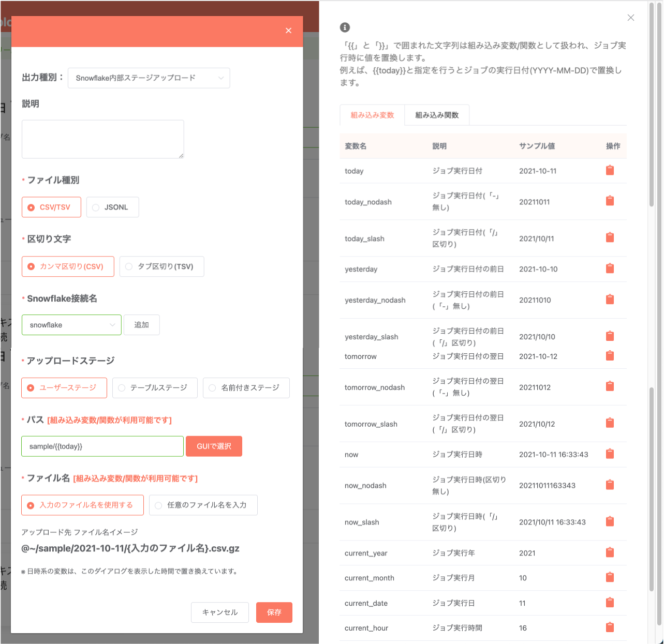Click the 操作 column header
This screenshot has height=644, width=664.
click(x=613, y=146)
